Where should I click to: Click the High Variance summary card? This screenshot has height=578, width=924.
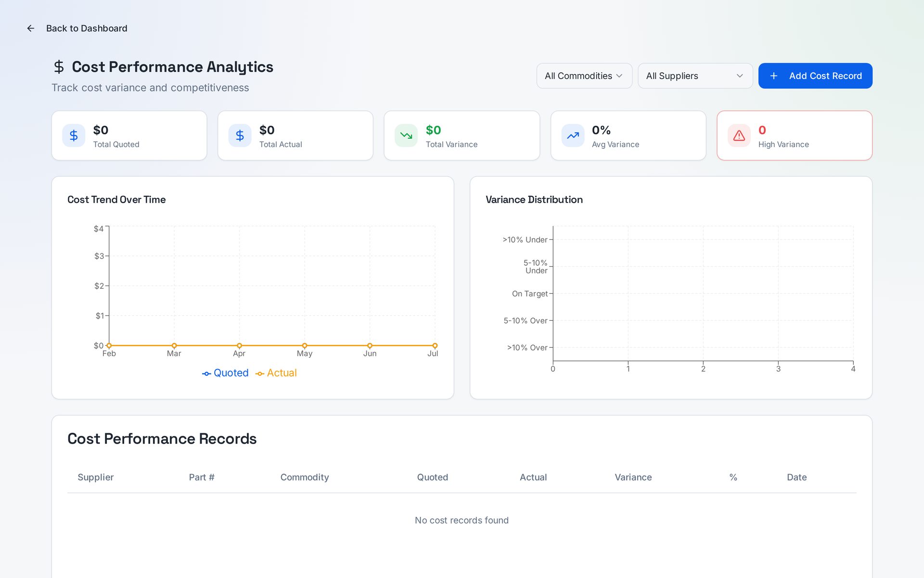click(x=795, y=136)
